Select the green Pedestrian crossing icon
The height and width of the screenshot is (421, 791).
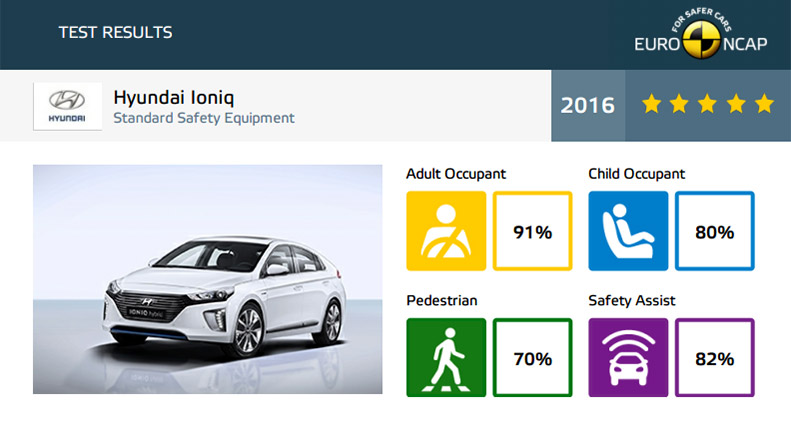pyautogui.click(x=446, y=357)
